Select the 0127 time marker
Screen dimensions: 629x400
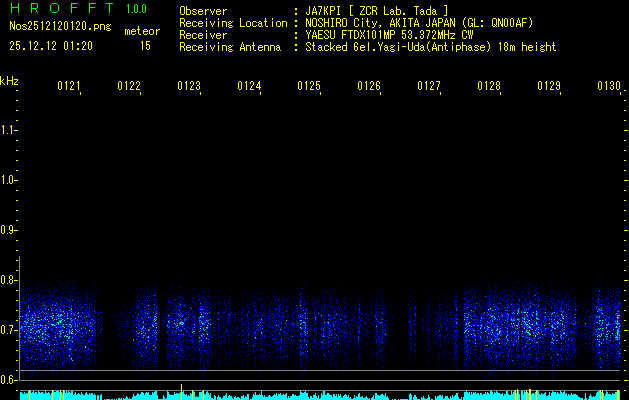(429, 87)
